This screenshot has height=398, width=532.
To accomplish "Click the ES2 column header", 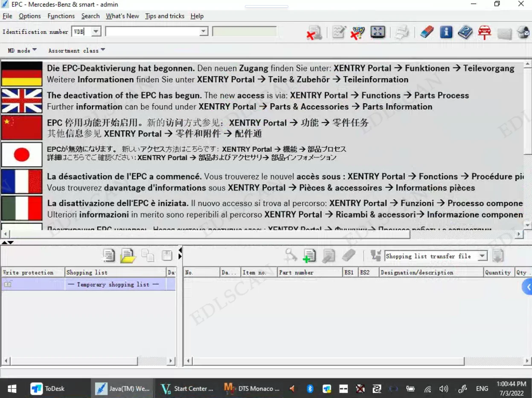I will pyautogui.click(x=368, y=272).
